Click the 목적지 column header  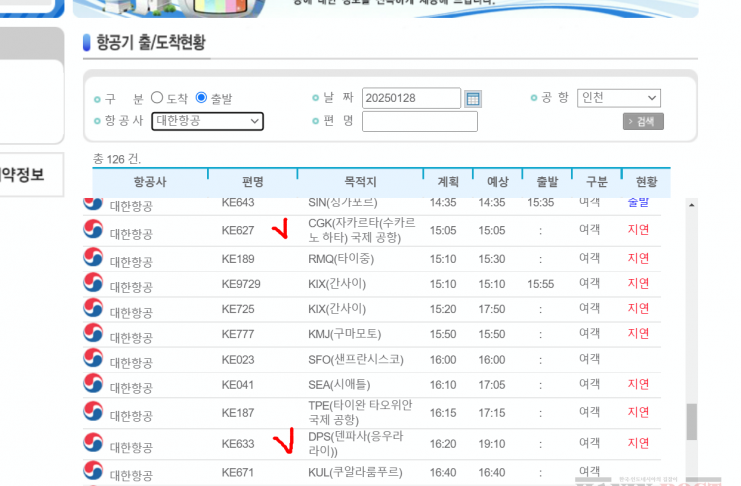tap(360, 182)
